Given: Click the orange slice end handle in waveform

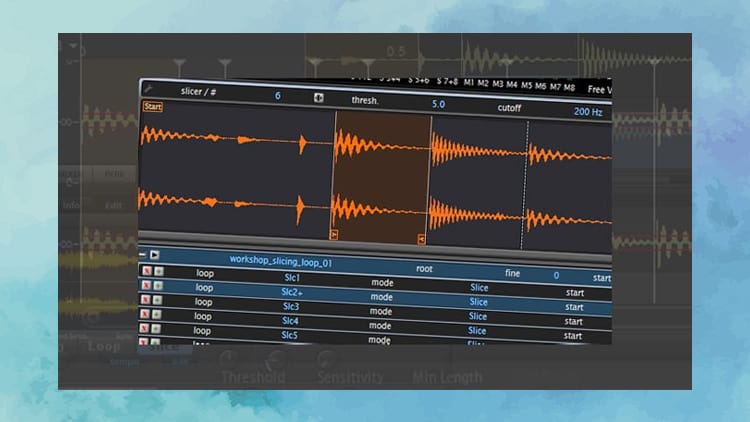Looking at the screenshot, I should pyautogui.click(x=421, y=239).
